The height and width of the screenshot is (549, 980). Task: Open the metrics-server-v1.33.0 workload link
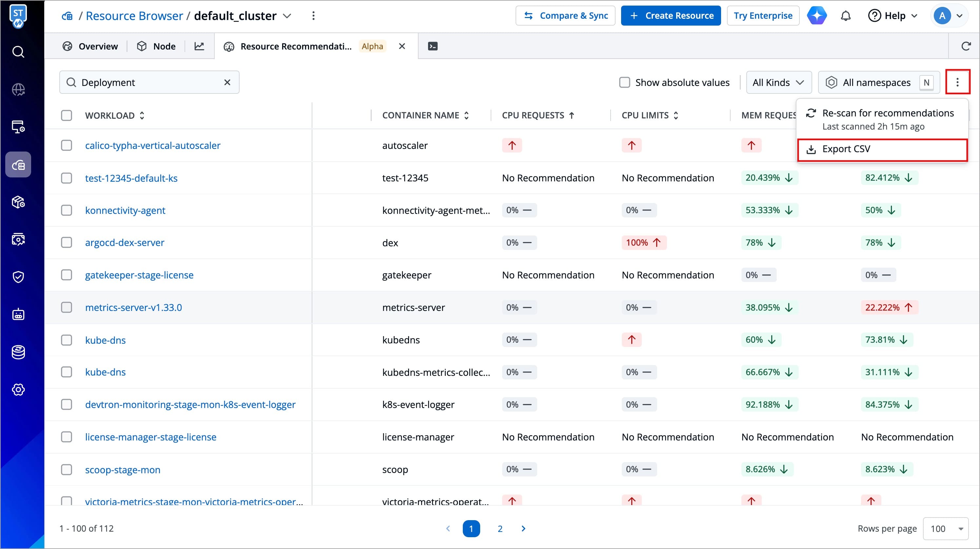tap(133, 307)
